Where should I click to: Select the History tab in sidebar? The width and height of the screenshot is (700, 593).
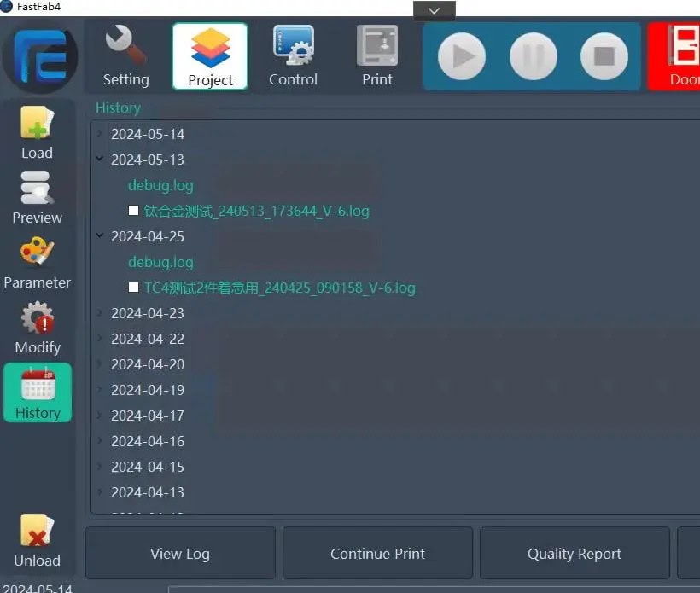click(38, 393)
